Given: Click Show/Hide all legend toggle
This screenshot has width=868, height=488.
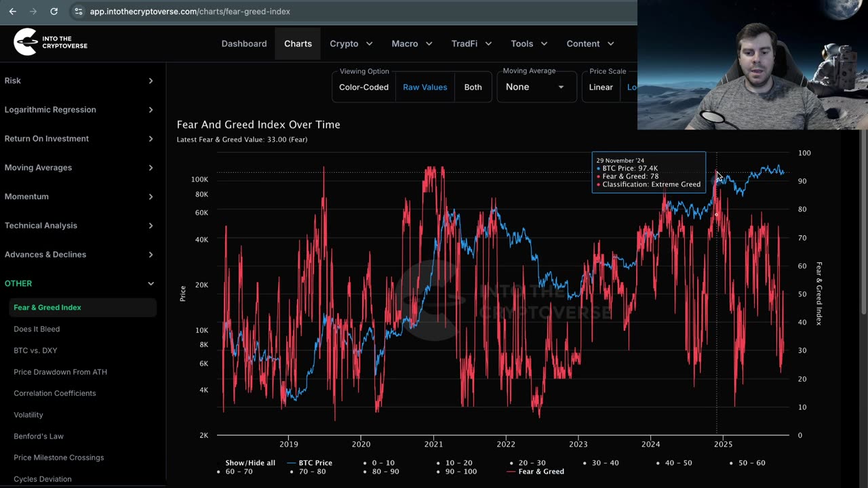Looking at the screenshot, I should 250,463.
